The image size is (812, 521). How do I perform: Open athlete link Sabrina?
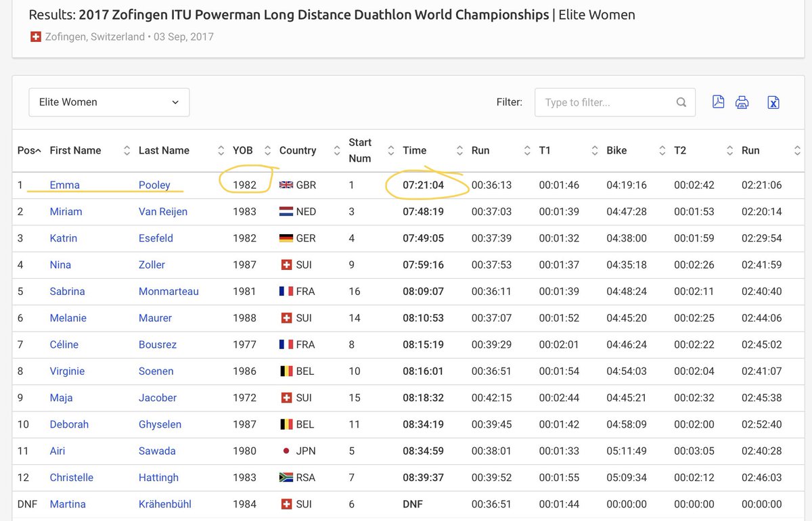tap(67, 291)
